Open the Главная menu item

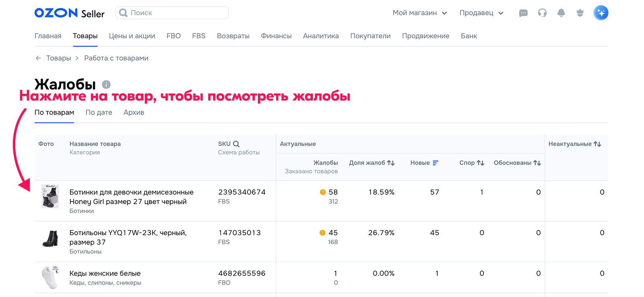(x=48, y=36)
